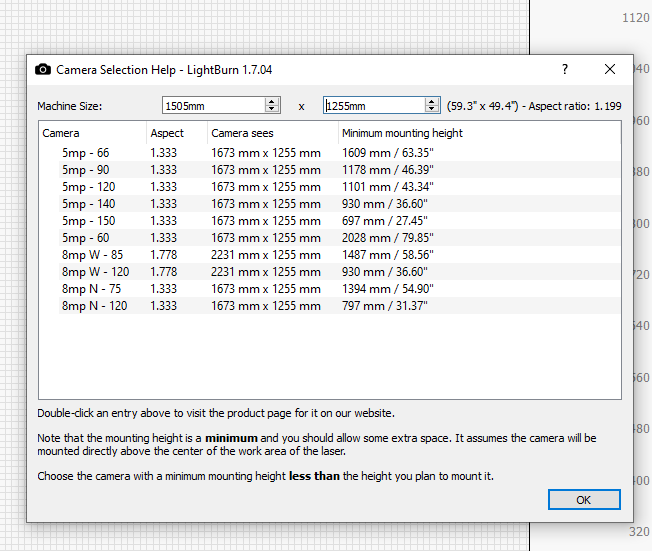Click the 1101 mm / 43.34" height value
This screenshot has width=652, height=551.
[388, 187]
